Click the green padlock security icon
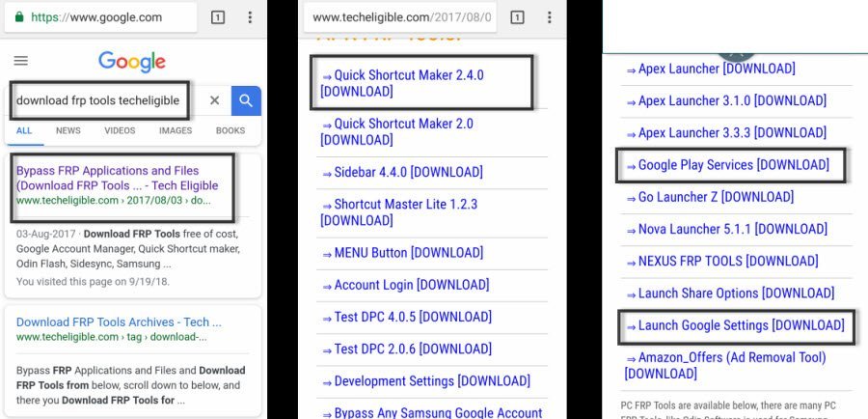Image resolution: width=868 pixels, height=419 pixels. pos(19,17)
